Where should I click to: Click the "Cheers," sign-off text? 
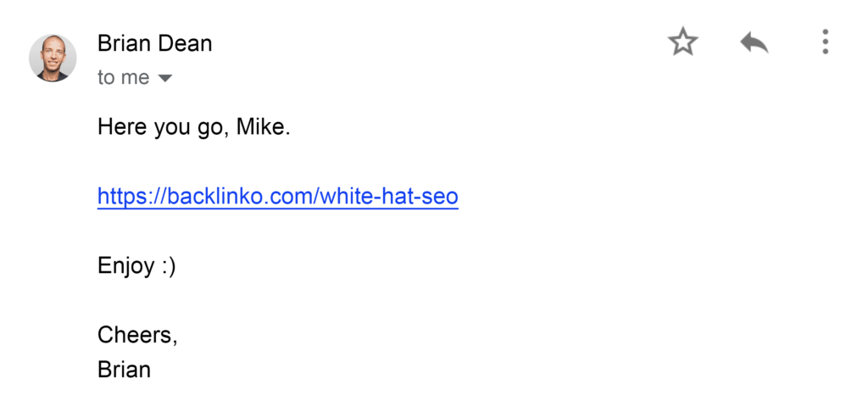137,335
